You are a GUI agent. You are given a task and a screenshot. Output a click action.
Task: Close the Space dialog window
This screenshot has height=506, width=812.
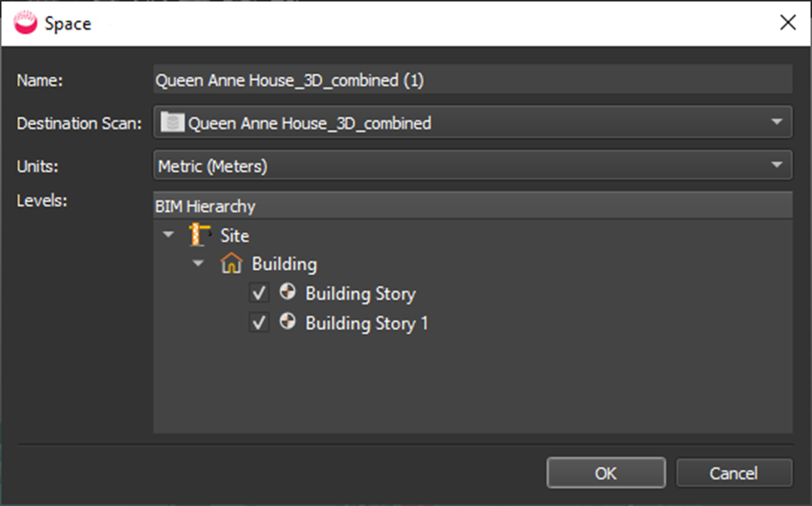coord(787,23)
